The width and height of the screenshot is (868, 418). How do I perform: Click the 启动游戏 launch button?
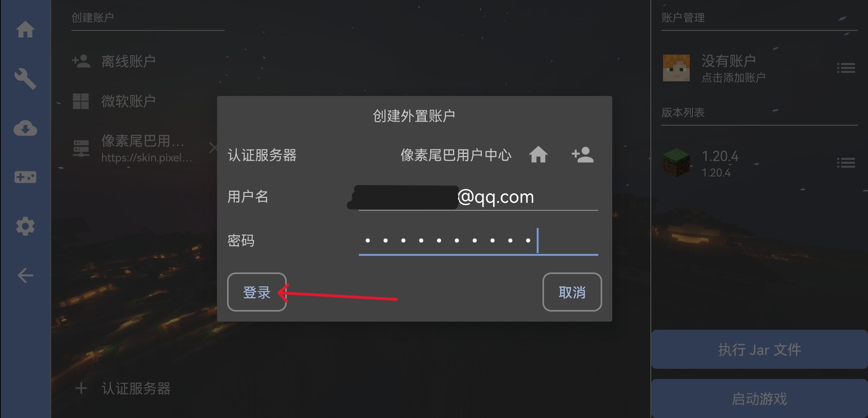click(759, 399)
